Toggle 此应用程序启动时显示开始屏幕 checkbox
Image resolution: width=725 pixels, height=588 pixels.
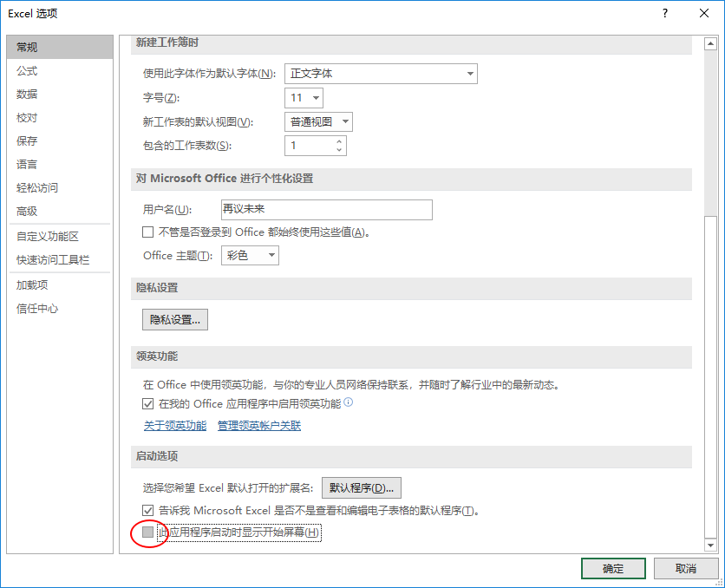click(147, 532)
